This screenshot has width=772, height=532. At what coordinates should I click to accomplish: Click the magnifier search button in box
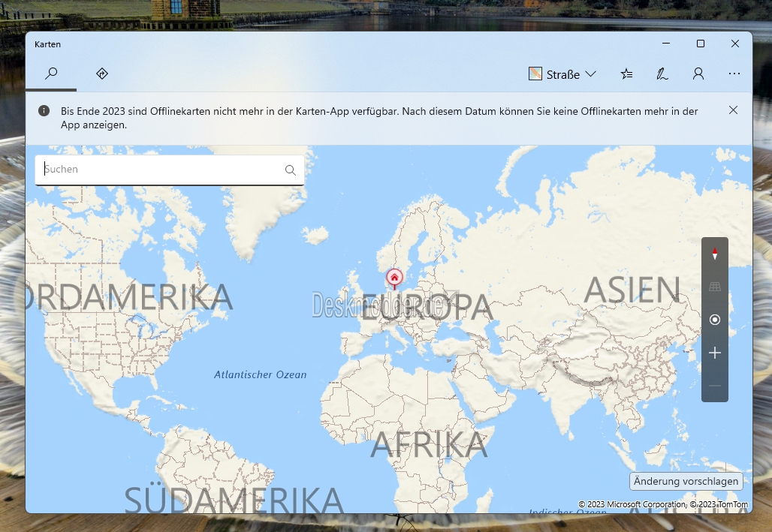pos(291,170)
